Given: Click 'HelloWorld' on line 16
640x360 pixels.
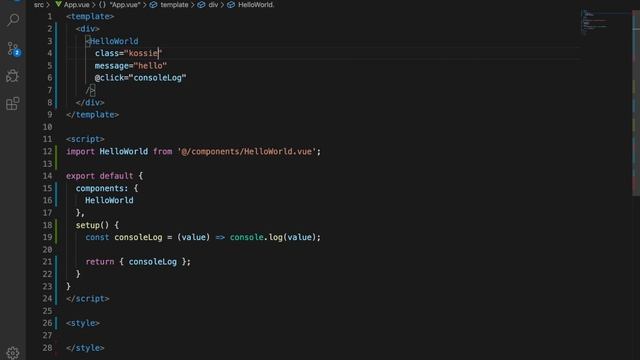Looking at the screenshot, I should (x=109, y=200).
